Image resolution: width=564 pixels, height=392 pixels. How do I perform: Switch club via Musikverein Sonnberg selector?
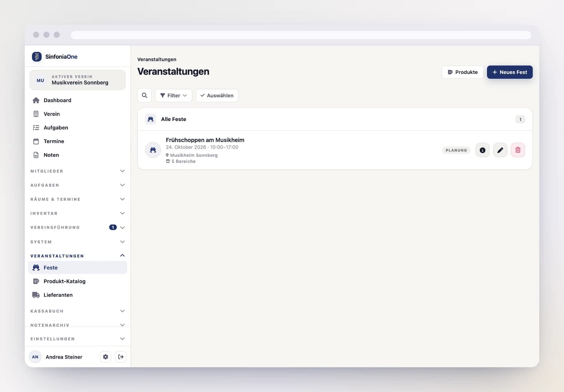point(77,80)
